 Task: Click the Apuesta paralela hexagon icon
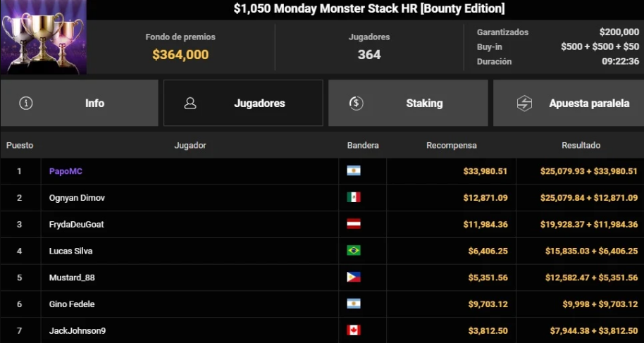pos(524,103)
